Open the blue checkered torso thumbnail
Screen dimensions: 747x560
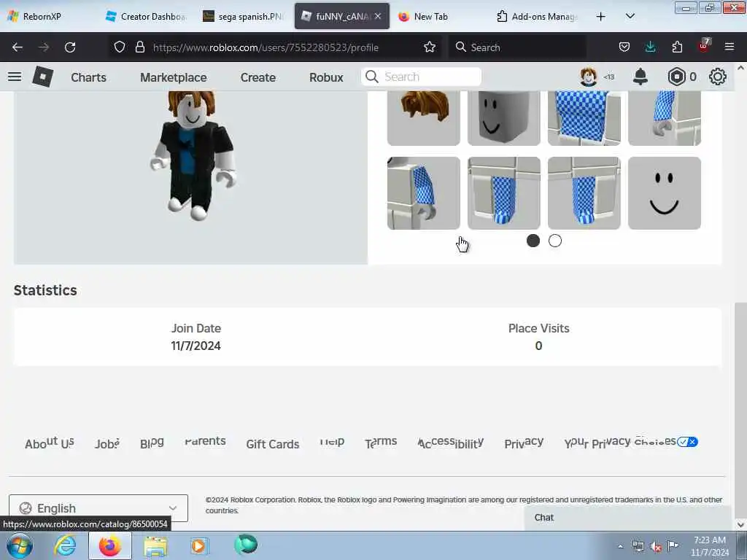(x=584, y=118)
